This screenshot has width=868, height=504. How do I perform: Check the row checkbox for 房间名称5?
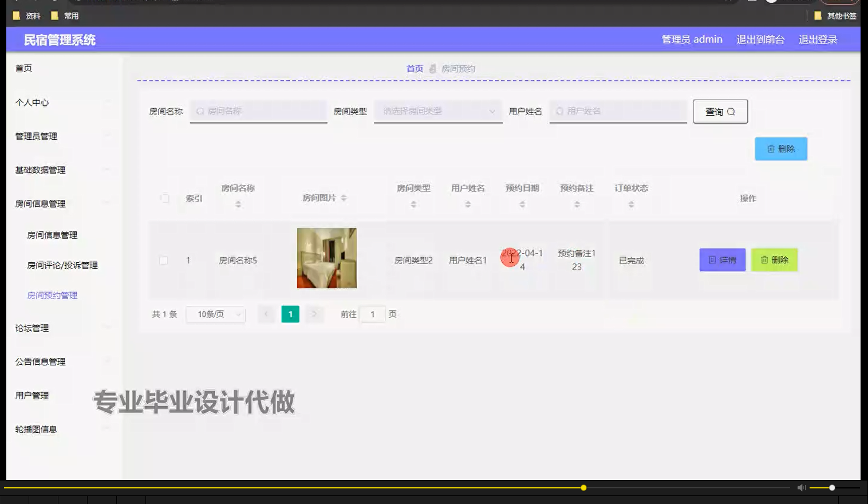[x=164, y=260]
